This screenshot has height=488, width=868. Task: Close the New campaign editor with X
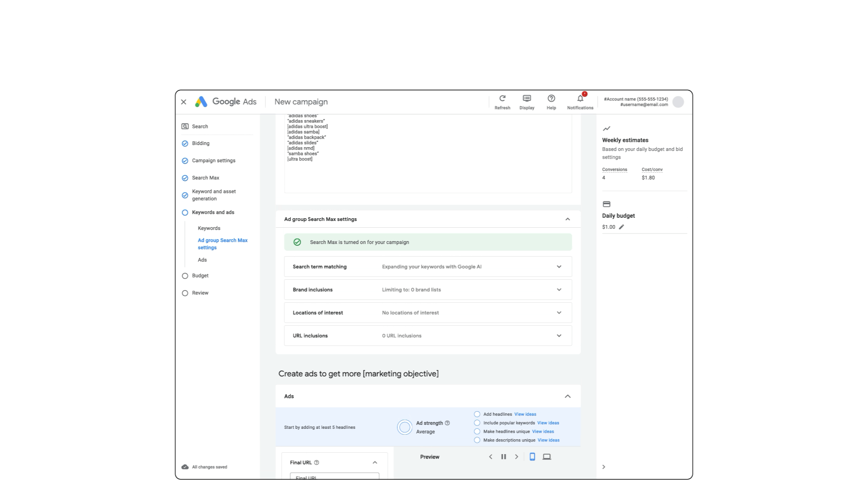[184, 102]
